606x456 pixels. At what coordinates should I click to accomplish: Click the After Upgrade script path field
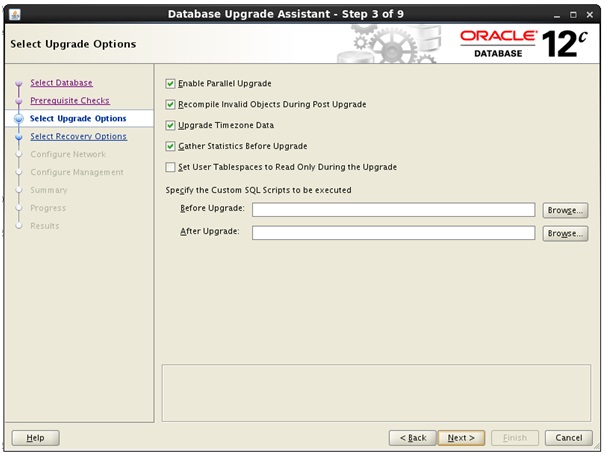tap(393, 233)
